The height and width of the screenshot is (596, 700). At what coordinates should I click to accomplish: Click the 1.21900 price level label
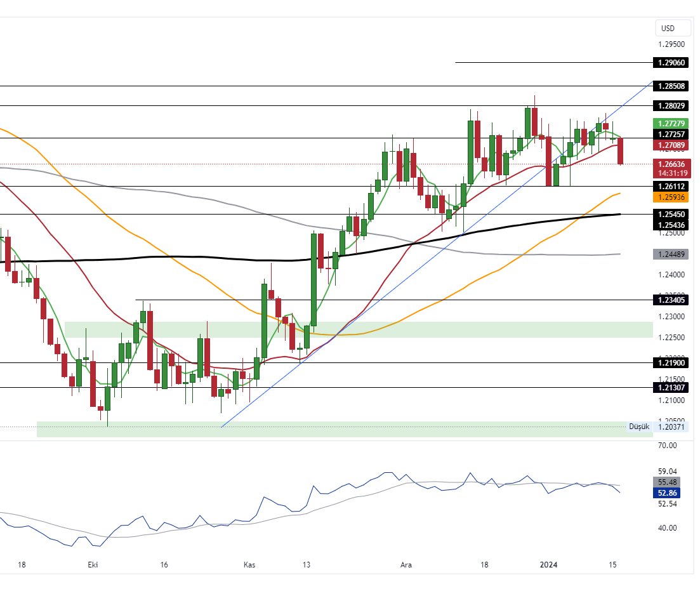[x=671, y=362]
